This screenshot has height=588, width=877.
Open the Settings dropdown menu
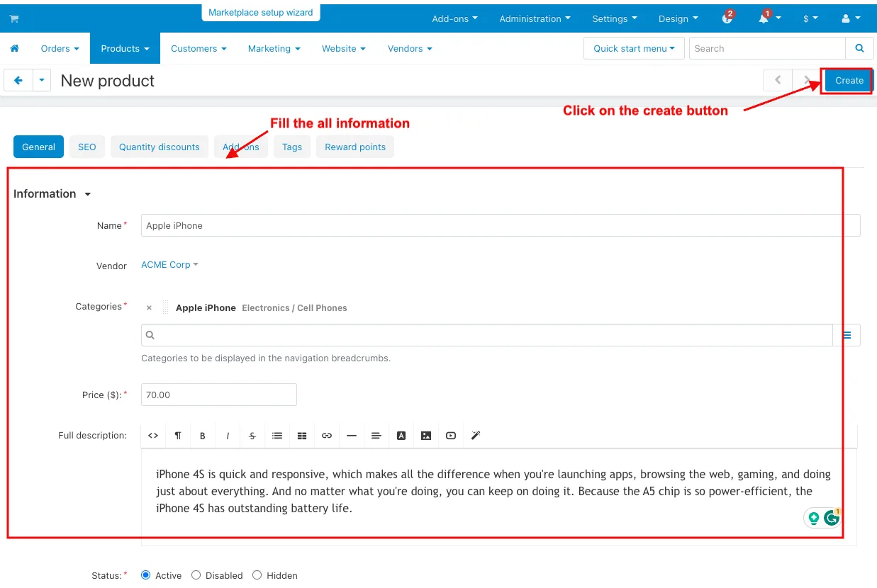615,18
